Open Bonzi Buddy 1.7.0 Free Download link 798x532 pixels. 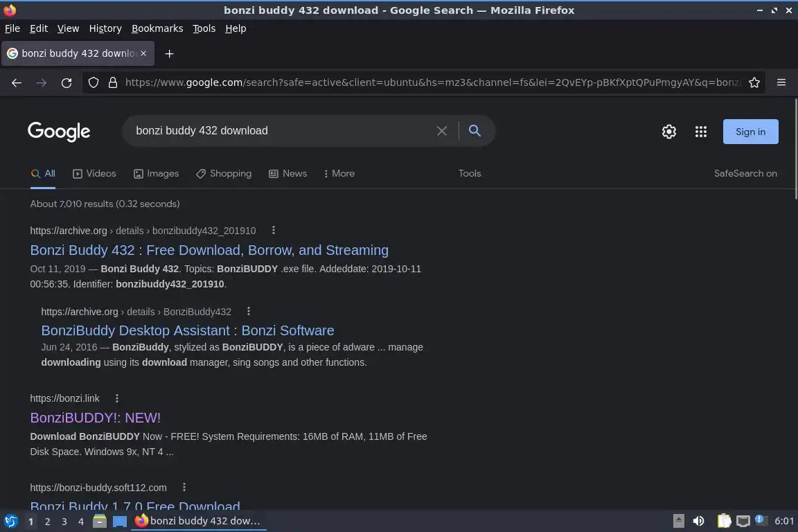coord(135,506)
